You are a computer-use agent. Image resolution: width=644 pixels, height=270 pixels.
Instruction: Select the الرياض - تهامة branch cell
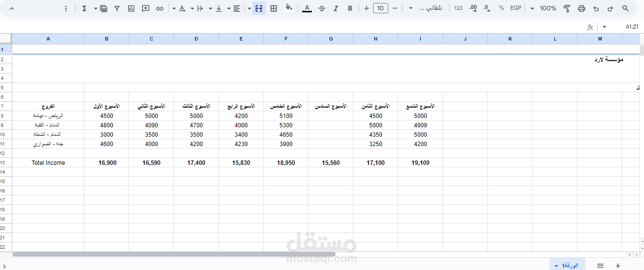pyautogui.click(x=48, y=116)
